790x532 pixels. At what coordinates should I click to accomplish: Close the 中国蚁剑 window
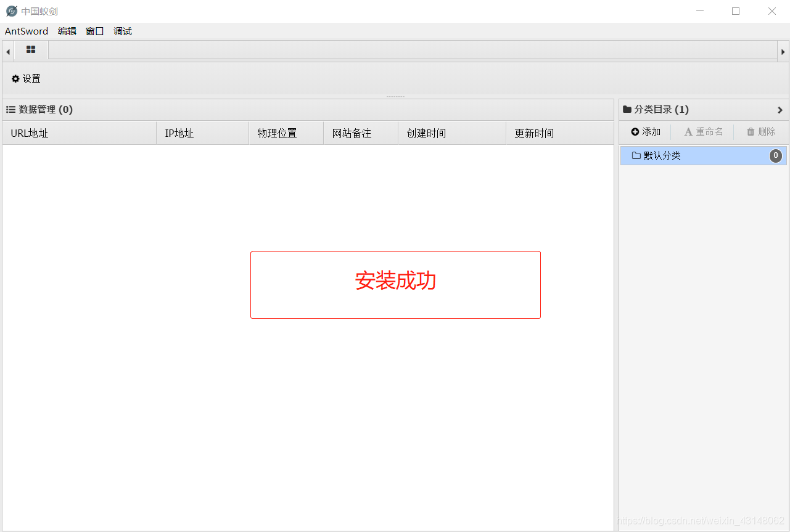pyautogui.click(x=771, y=11)
